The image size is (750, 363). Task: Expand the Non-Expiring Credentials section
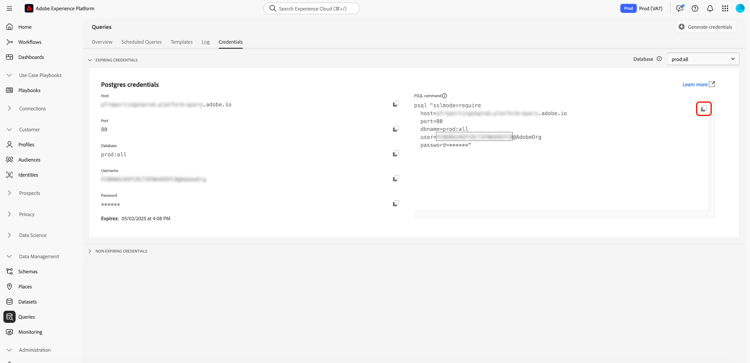click(x=89, y=251)
